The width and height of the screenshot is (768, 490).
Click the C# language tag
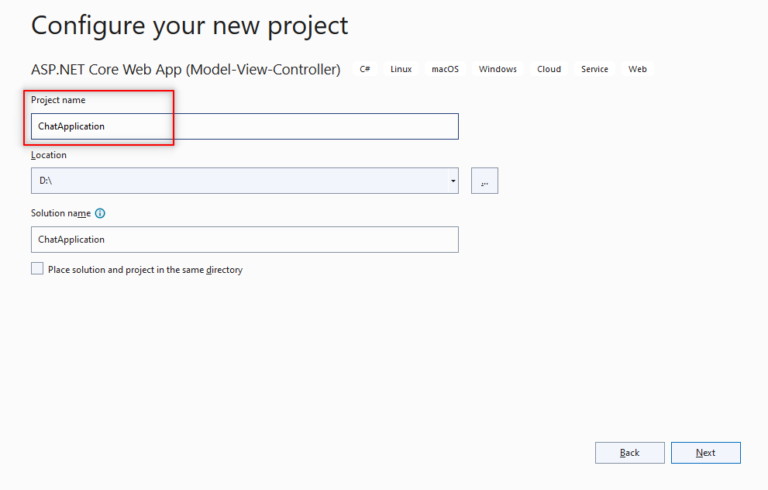coord(365,69)
